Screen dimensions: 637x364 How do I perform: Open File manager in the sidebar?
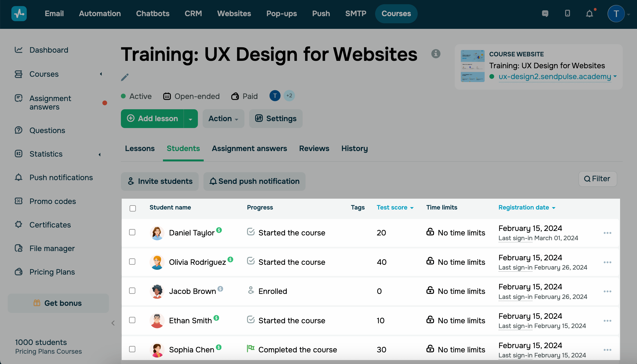[52, 248]
